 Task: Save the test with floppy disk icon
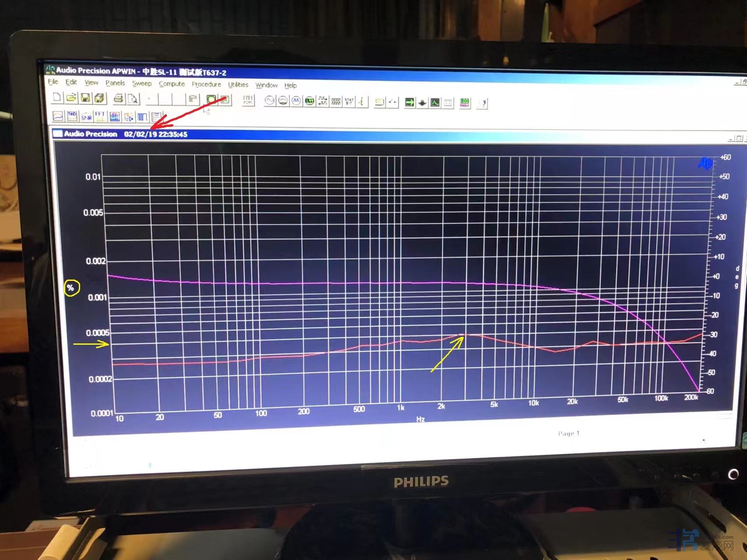(x=85, y=98)
